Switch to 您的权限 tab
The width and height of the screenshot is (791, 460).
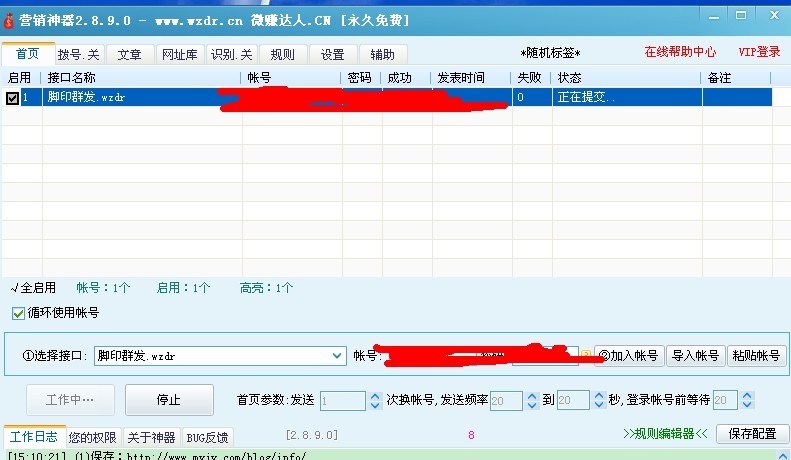click(92, 437)
